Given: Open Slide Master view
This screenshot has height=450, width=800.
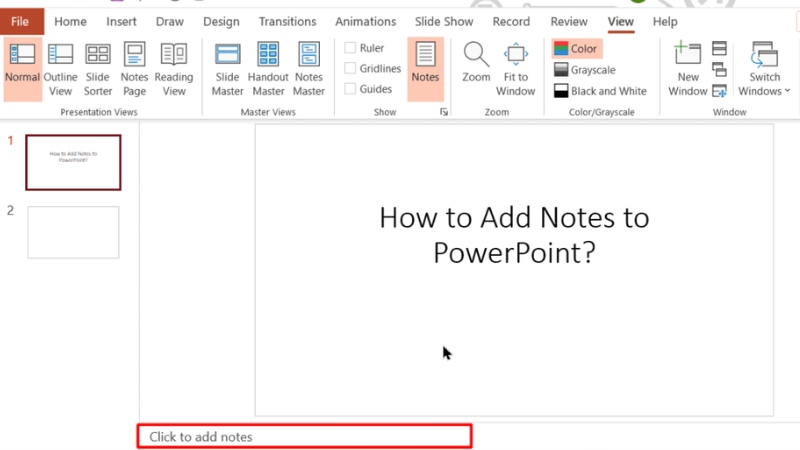Looking at the screenshot, I should pyautogui.click(x=228, y=69).
